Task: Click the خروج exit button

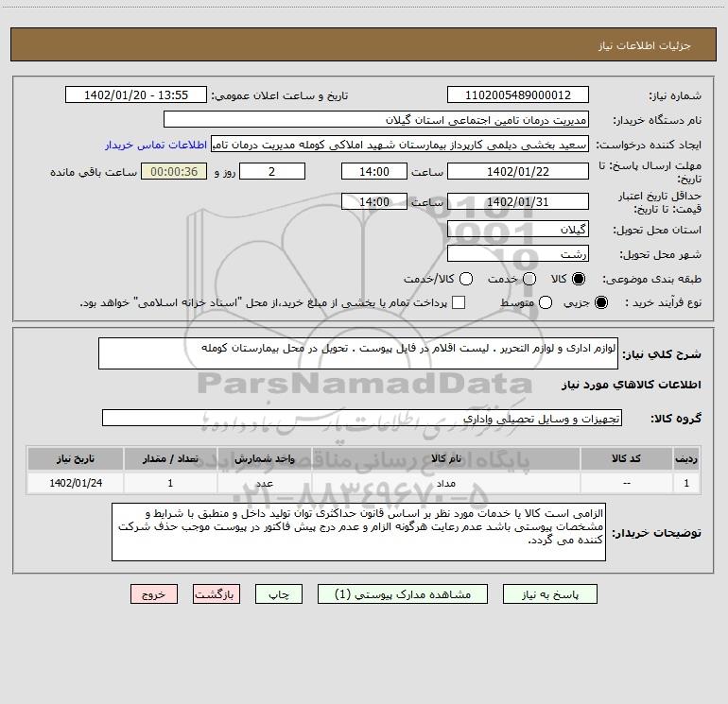Action: pos(154,594)
